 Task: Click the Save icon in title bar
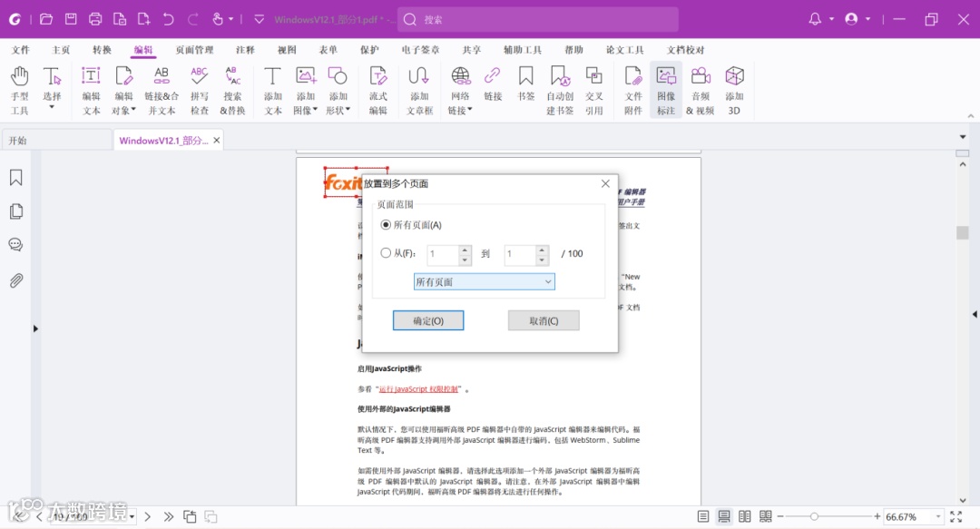[x=72, y=19]
